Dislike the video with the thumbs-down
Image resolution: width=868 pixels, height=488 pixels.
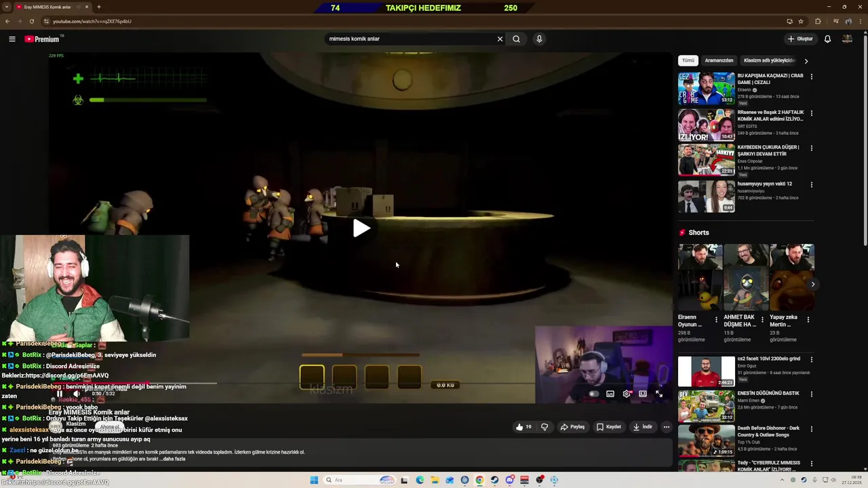pos(545,427)
